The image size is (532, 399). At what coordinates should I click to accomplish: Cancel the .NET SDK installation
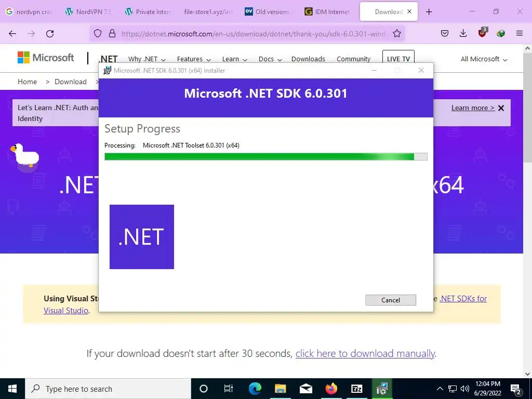pos(391,300)
